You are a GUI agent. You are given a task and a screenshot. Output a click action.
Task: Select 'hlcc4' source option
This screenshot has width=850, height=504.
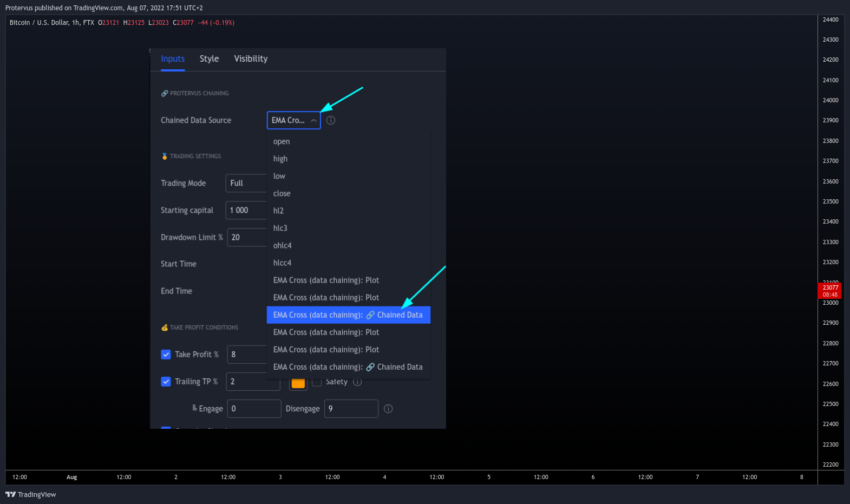point(349,263)
